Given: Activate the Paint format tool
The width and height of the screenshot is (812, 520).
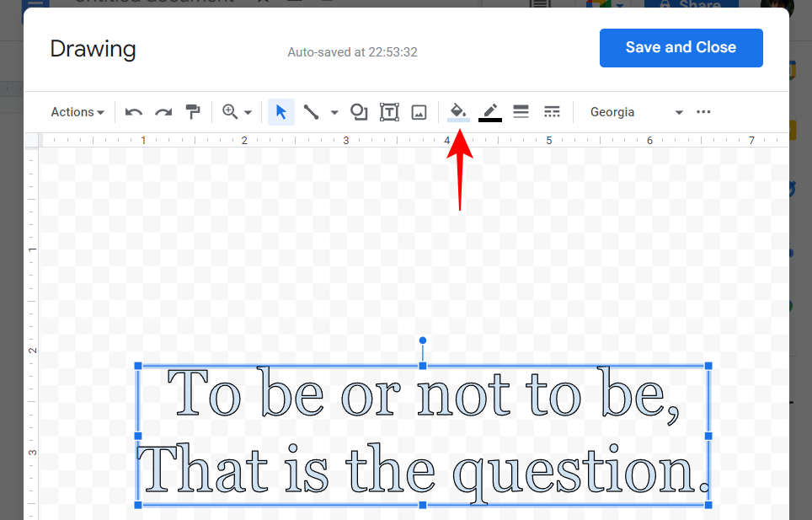Looking at the screenshot, I should pyautogui.click(x=193, y=112).
